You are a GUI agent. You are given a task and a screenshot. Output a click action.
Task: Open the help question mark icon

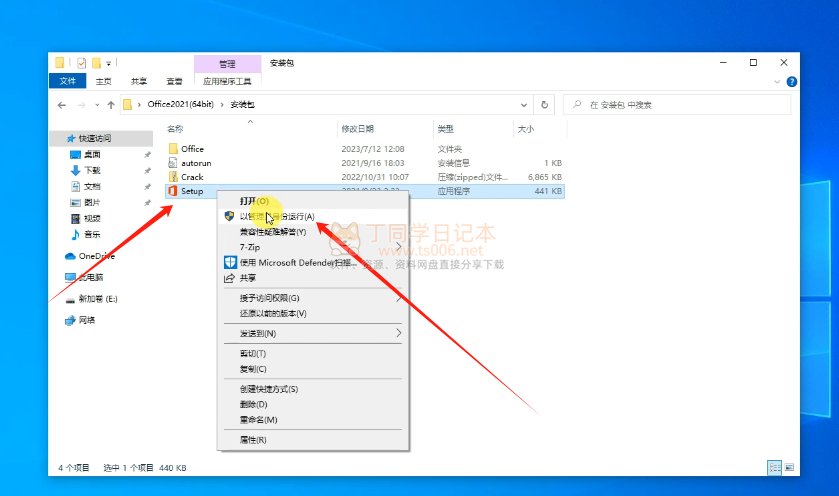791,82
